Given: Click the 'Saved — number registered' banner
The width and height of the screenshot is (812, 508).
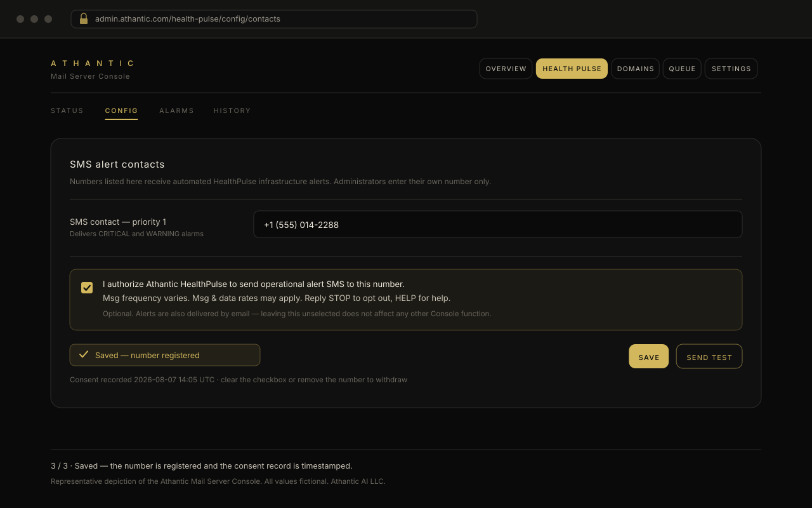Looking at the screenshot, I should (x=165, y=355).
